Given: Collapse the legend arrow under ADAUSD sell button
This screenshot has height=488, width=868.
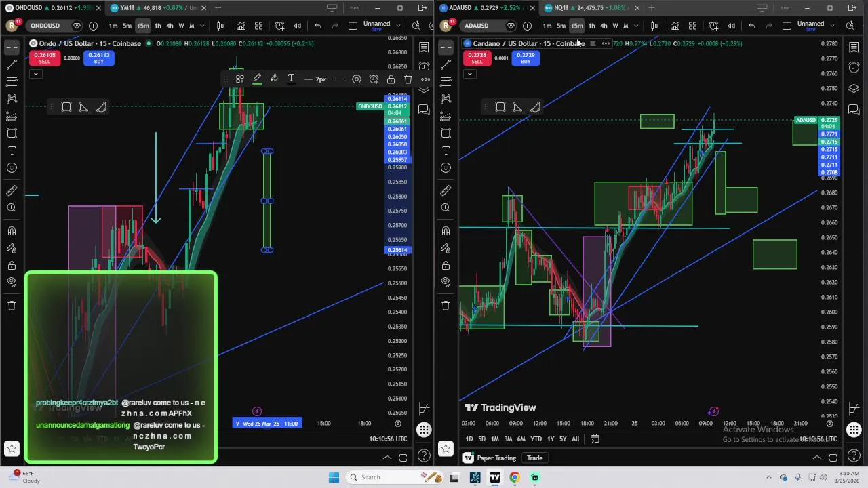Looking at the screenshot, I should pos(469,74).
